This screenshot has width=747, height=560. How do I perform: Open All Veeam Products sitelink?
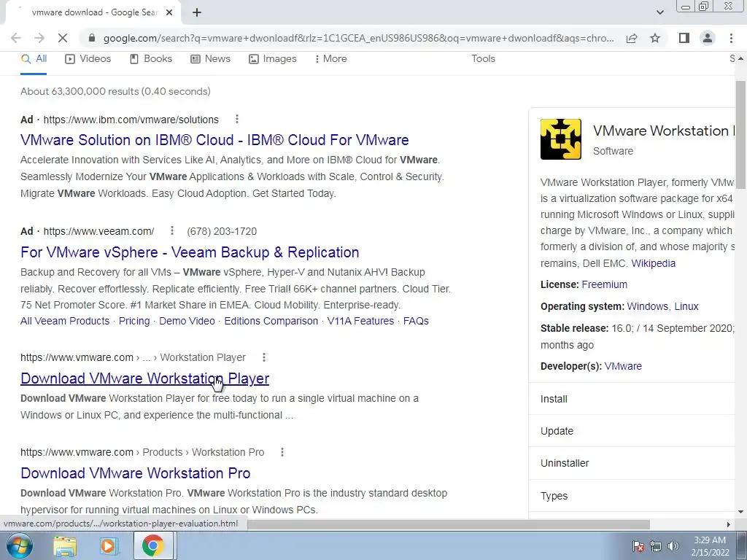click(x=65, y=321)
